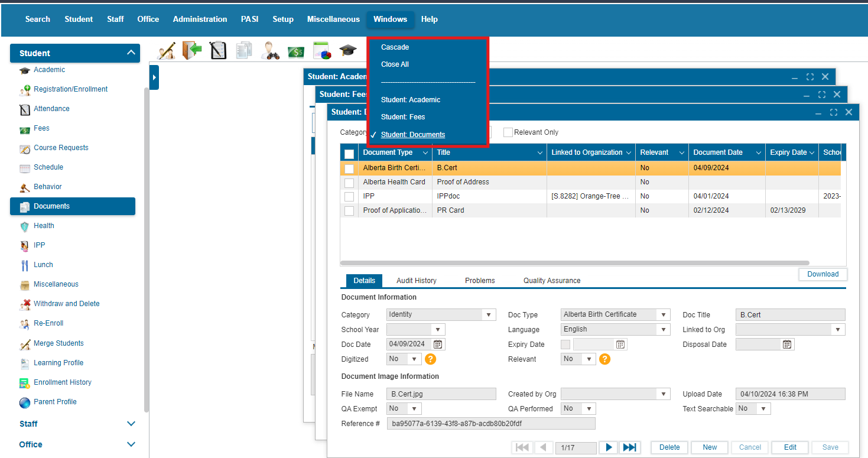Switch to the Audit History tab
This screenshot has height=458, width=868.
[416, 280]
